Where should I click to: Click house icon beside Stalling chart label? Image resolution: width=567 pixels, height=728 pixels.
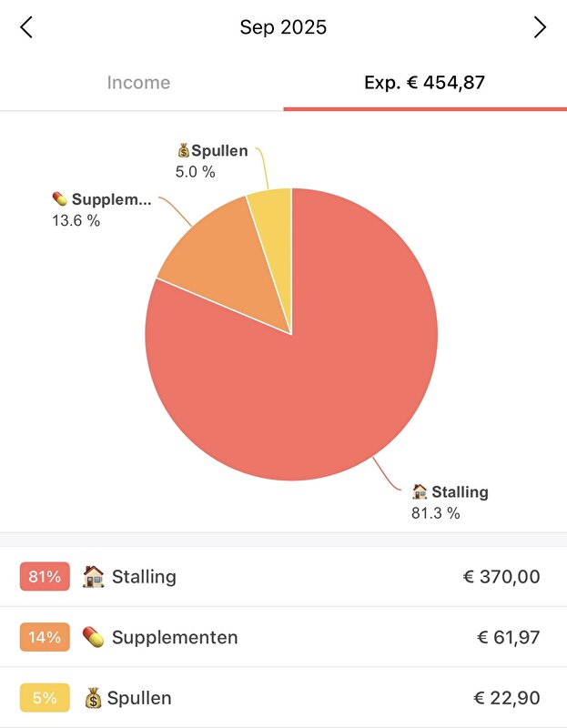click(420, 492)
